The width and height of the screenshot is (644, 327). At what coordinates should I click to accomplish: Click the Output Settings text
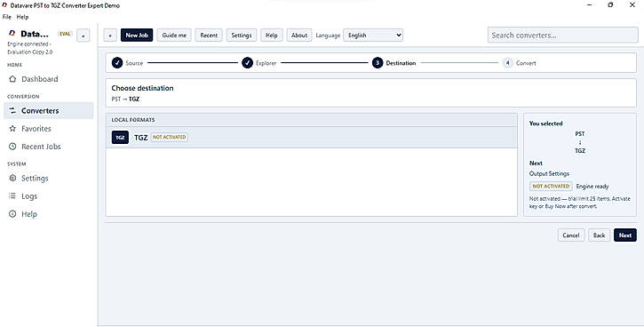coord(549,173)
